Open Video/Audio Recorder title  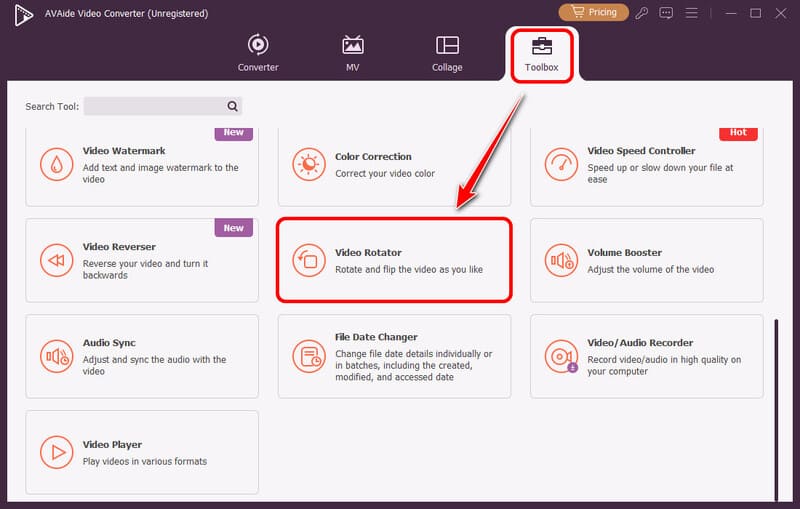click(640, 343)
